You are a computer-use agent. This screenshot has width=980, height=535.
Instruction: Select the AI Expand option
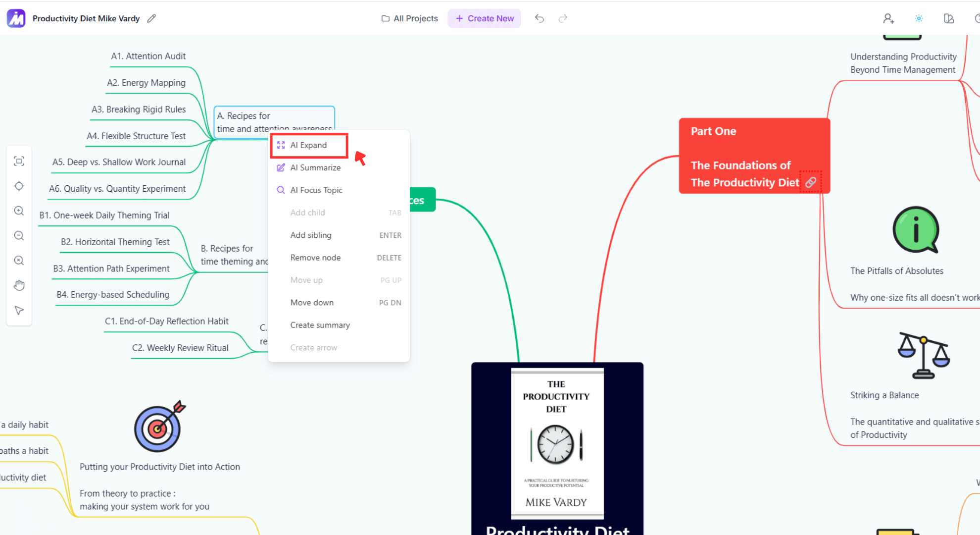(308, 145)
